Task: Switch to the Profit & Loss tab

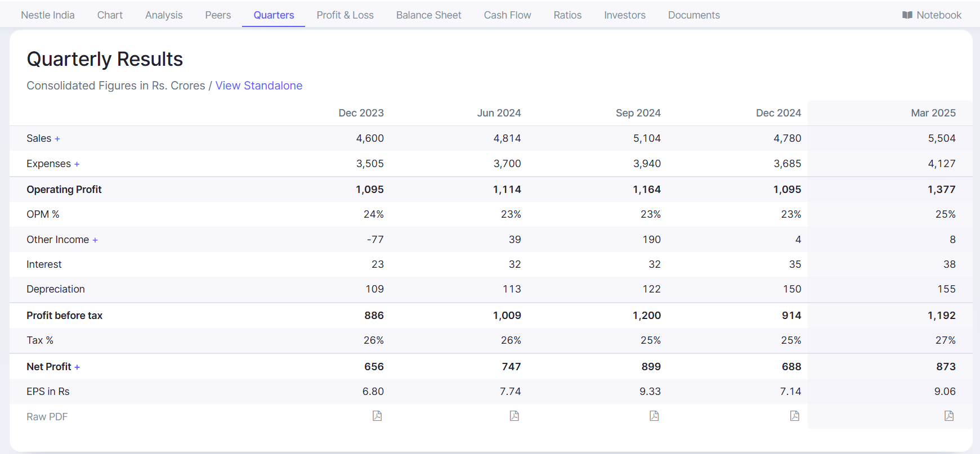Action: tap(344, 15)
